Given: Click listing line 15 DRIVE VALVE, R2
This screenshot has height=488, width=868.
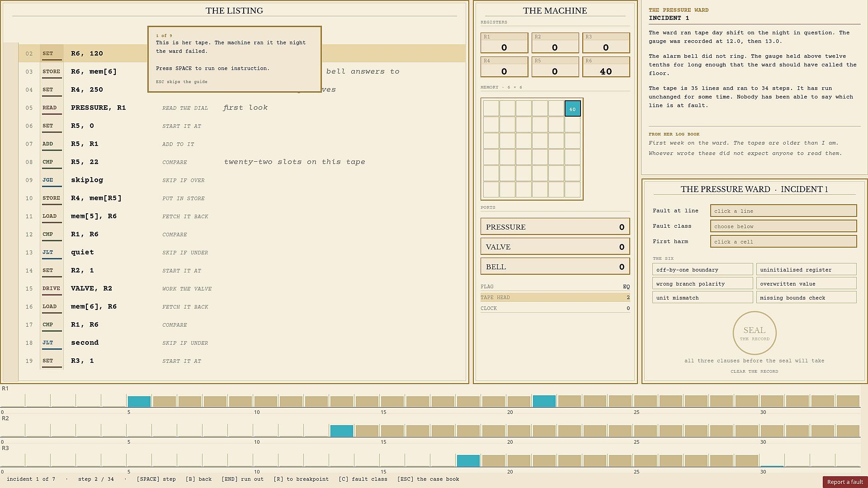Looking at the screenshot, I should [x=242, y=288].
